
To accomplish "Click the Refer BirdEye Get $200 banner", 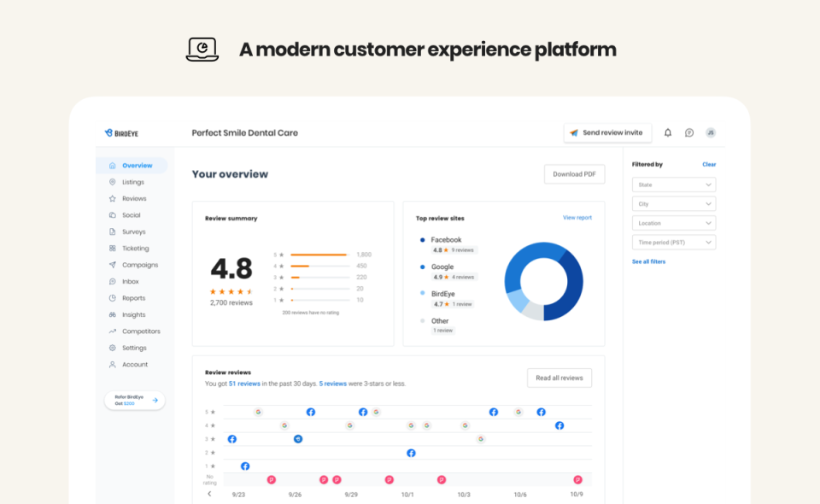I will pos(135,401).
